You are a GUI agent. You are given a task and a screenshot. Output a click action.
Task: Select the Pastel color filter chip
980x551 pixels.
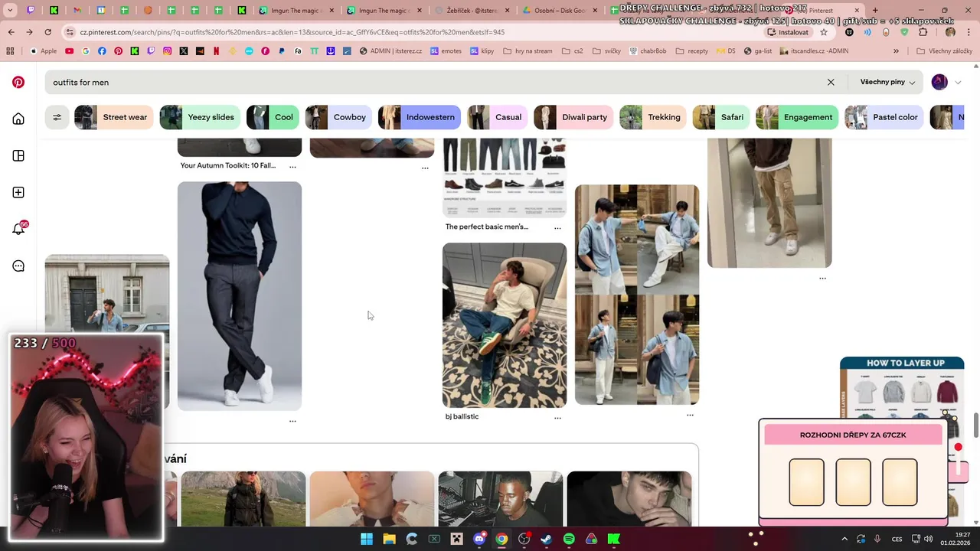click(x=884, y=117)
